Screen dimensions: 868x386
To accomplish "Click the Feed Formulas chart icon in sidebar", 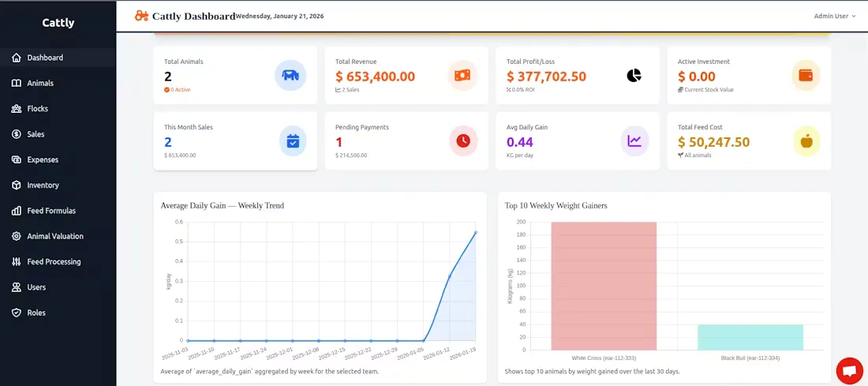I will click(17, 211).
